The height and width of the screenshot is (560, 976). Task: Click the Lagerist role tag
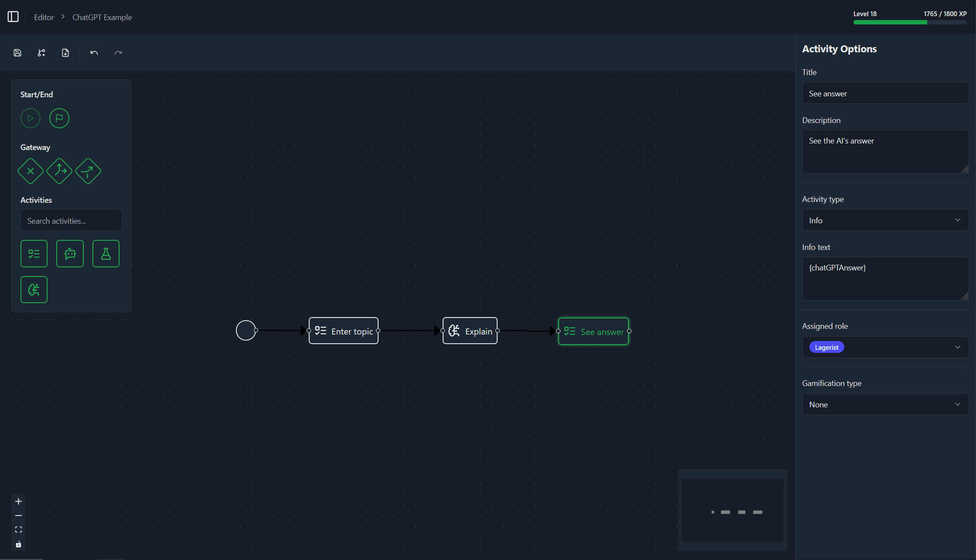pos(826,347)
